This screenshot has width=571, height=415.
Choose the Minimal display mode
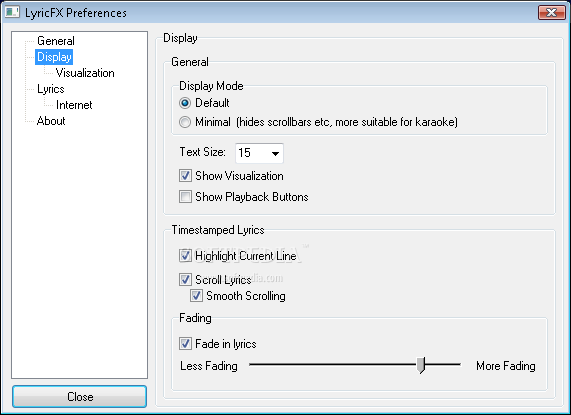click(185, 122)
